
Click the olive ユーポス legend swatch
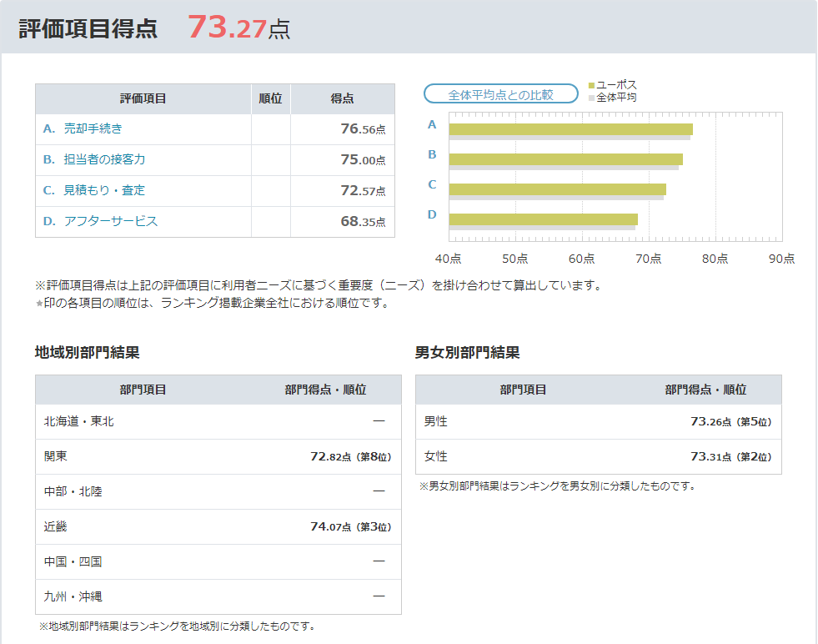click(592, 86)
